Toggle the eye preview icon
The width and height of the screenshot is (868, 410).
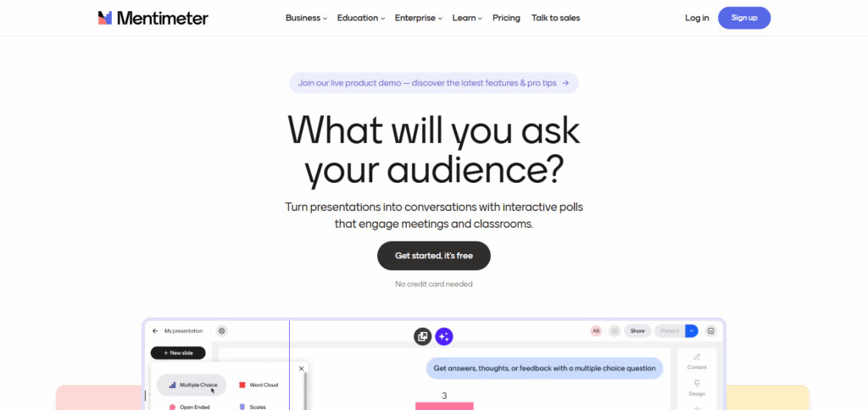[x=615, y=331]
